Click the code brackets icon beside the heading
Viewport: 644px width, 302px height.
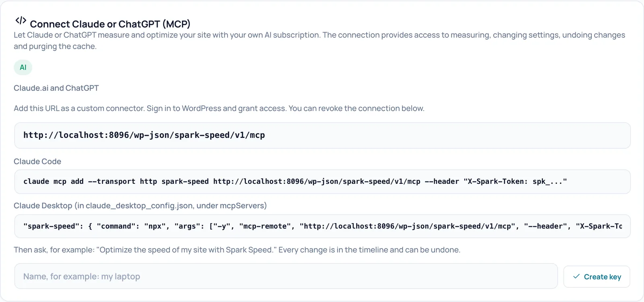(21, 21)
